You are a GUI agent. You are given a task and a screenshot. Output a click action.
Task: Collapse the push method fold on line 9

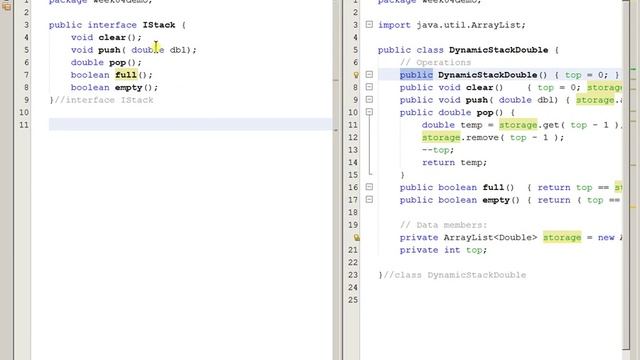(x=369, y=100)
